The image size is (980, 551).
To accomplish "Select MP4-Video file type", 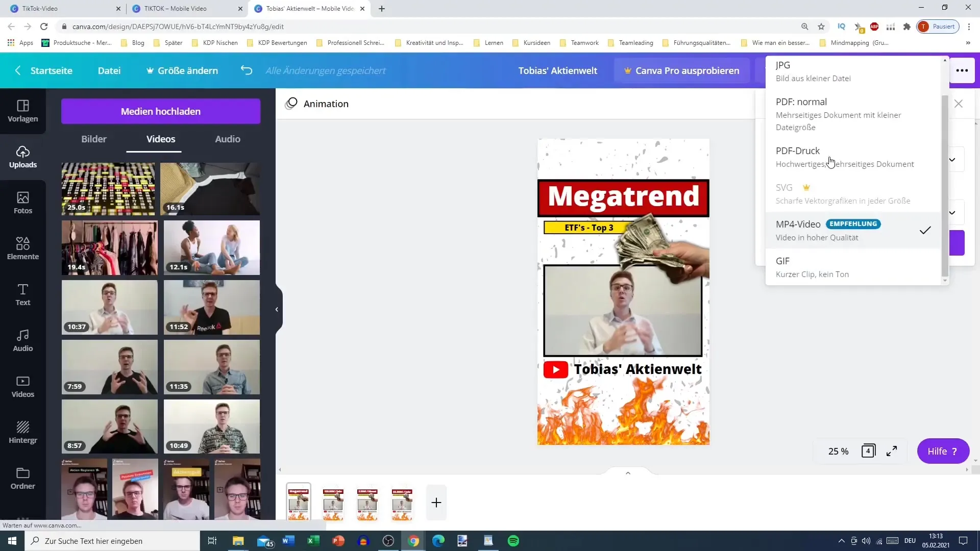I will (x=853, y=231).
